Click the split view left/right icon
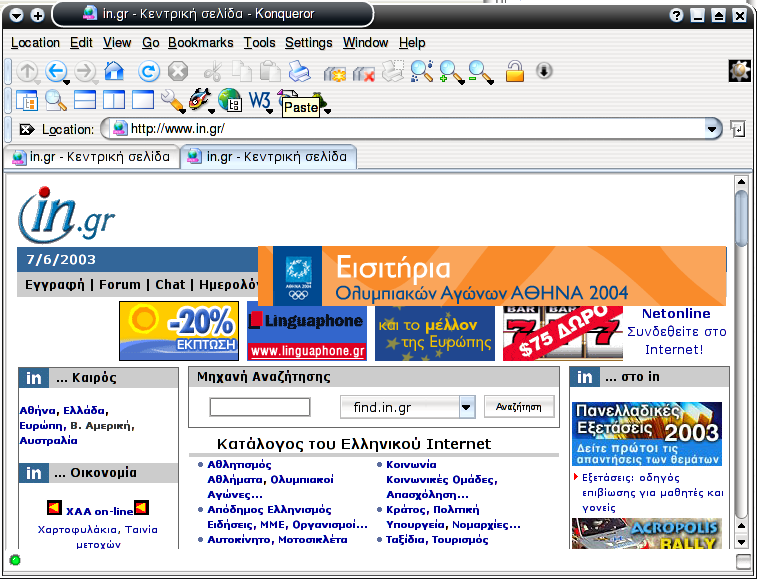Viewport: 757px width, 579px height. pos(114,100)
